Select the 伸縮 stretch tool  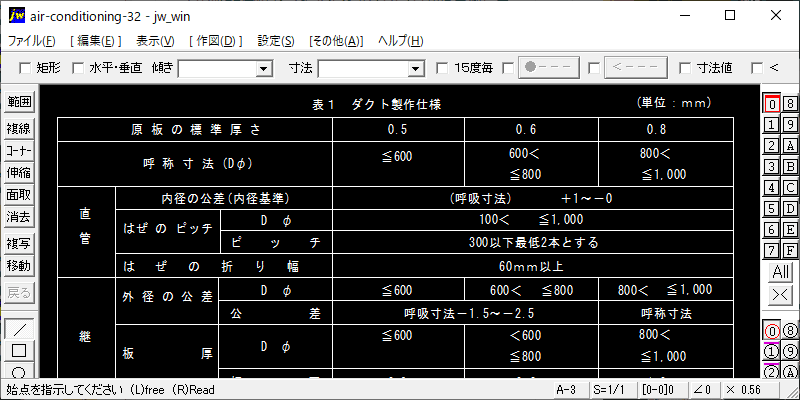point(20,172)
